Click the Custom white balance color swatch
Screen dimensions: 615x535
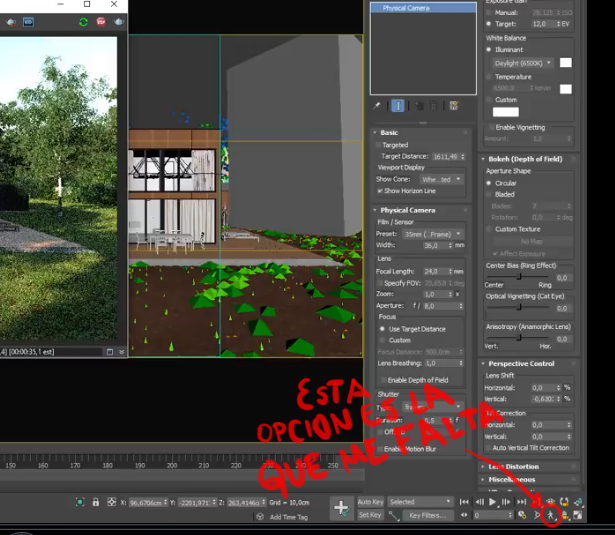[x=506, y=112]
